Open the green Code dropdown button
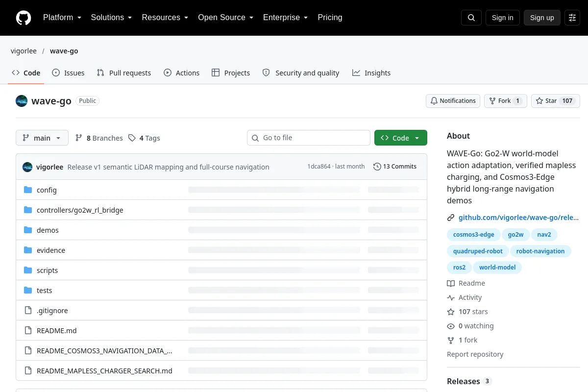588x392 pixels. (x=401, y=138)
